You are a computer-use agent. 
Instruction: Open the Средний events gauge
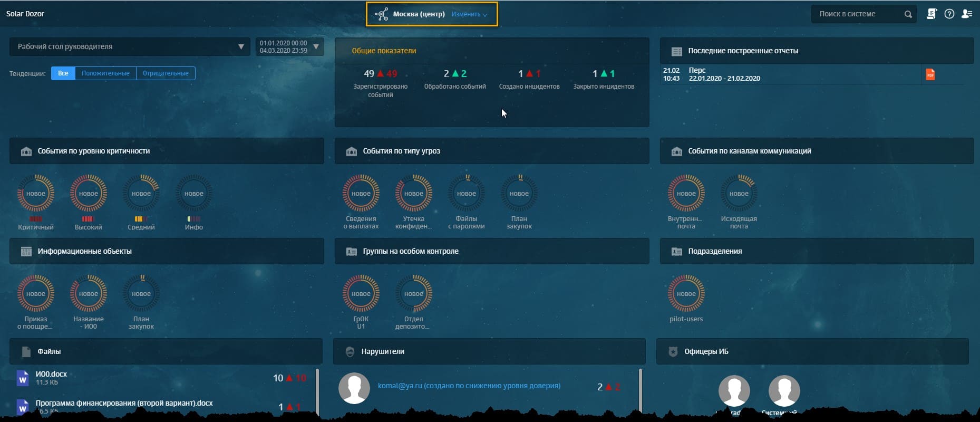click(x=141, y=194)
